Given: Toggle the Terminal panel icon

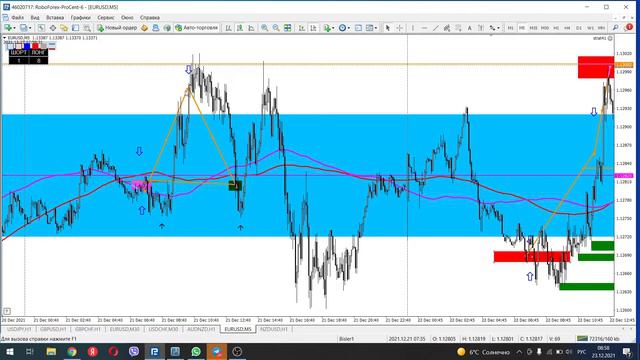Looking at the screenshot, I should pyautogui.click(x=76, y=28).
